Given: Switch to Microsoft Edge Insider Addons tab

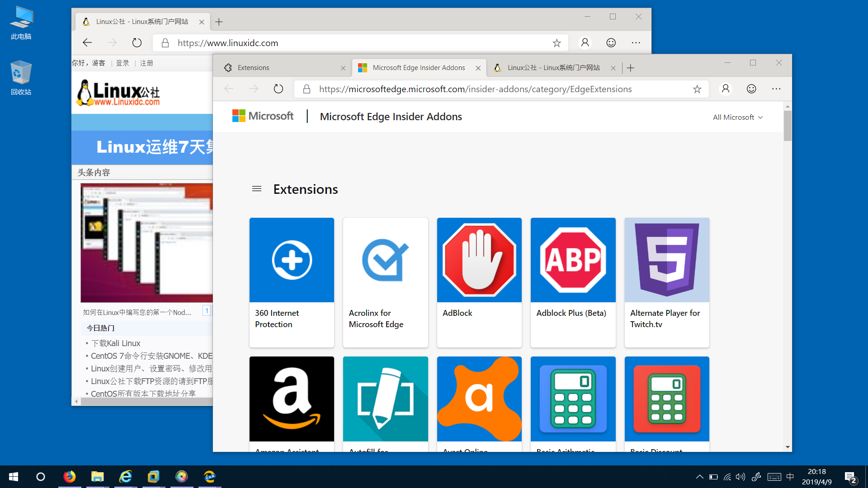Looking at the screenshot, I should tap(419, 68).
